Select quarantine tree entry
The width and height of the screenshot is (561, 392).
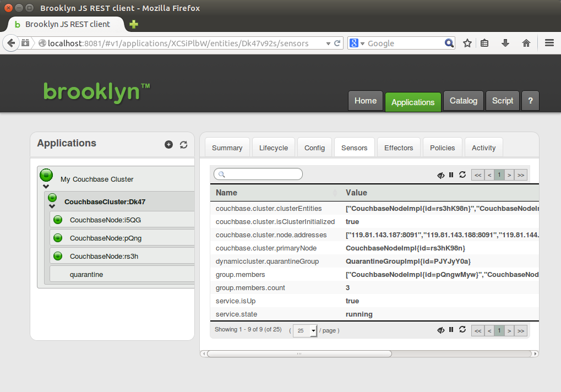(x=122, y=274)
